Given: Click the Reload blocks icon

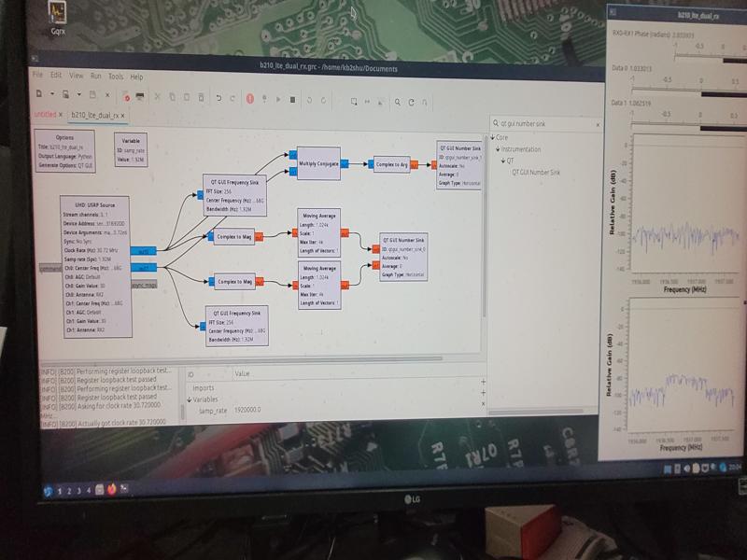Looking at the screenshot, I should point(411,103).
